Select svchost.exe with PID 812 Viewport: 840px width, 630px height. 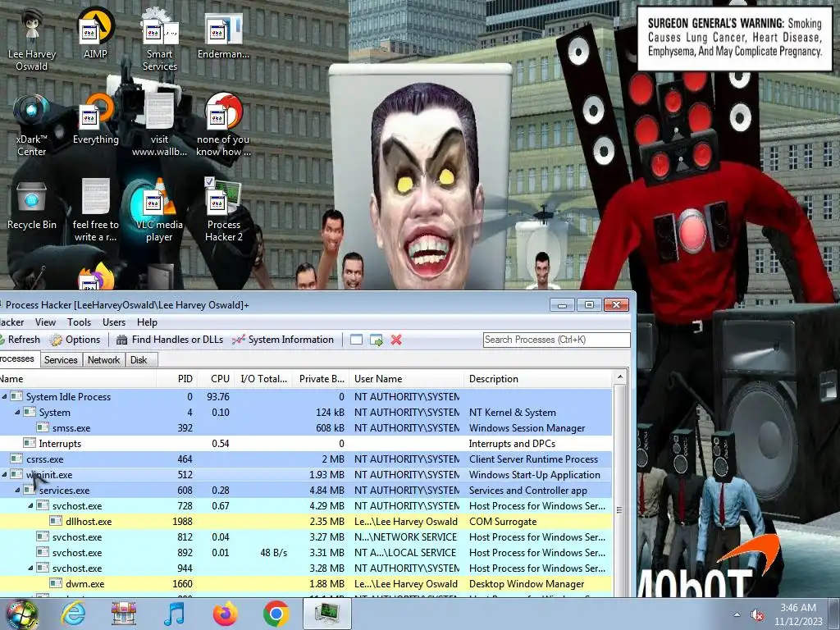click(x=306, y=536)
